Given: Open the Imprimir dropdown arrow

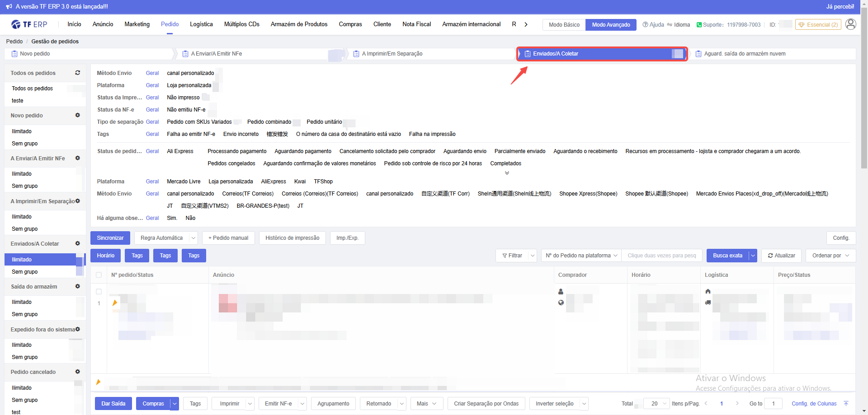Looking at the screenshot, I should (250, 404).
